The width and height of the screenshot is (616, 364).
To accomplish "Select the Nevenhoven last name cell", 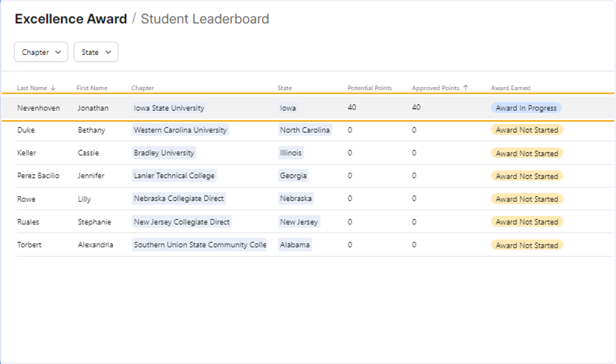I will [38, 108].
